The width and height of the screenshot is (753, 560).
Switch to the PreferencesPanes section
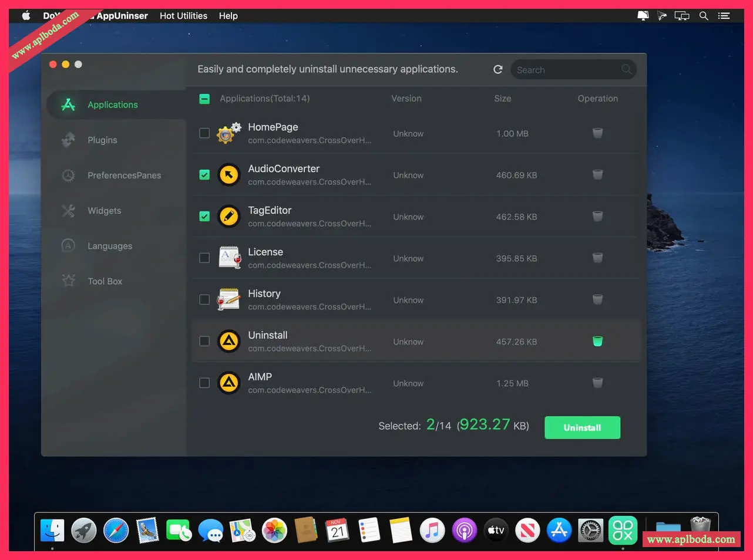(x=124, y=176)
